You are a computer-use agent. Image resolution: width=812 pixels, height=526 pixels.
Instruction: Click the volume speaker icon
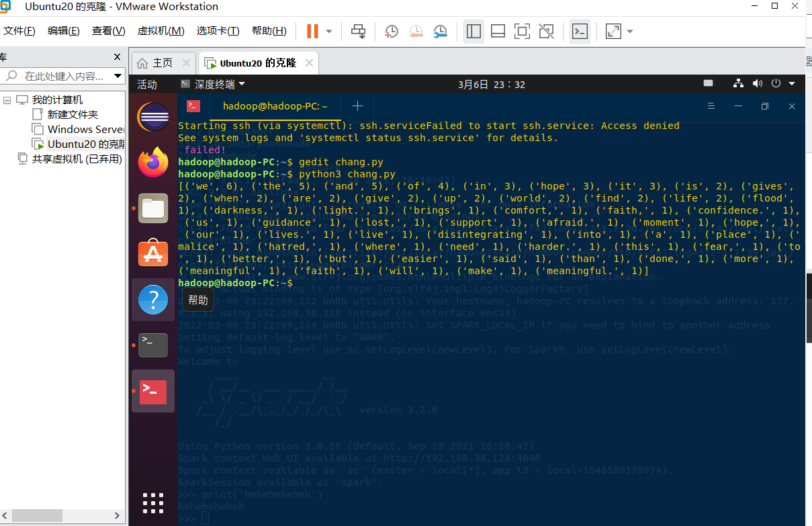pyautogui.click(x=758, y=84)
